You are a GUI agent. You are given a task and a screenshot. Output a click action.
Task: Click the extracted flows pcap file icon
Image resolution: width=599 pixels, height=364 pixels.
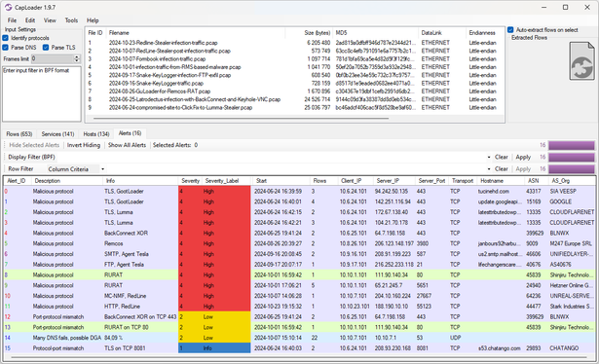point(581,61)
